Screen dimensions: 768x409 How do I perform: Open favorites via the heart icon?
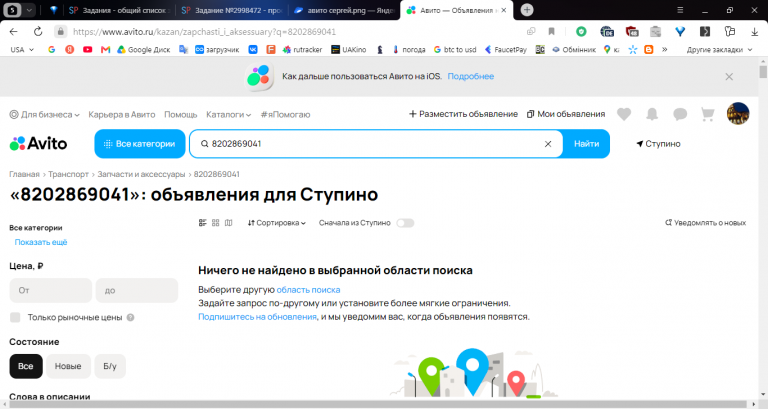[624, 114]
